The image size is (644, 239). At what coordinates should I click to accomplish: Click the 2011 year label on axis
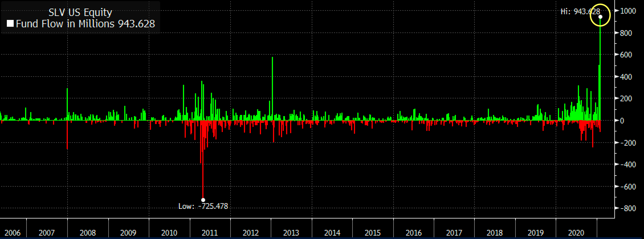[x=210, y=233]
